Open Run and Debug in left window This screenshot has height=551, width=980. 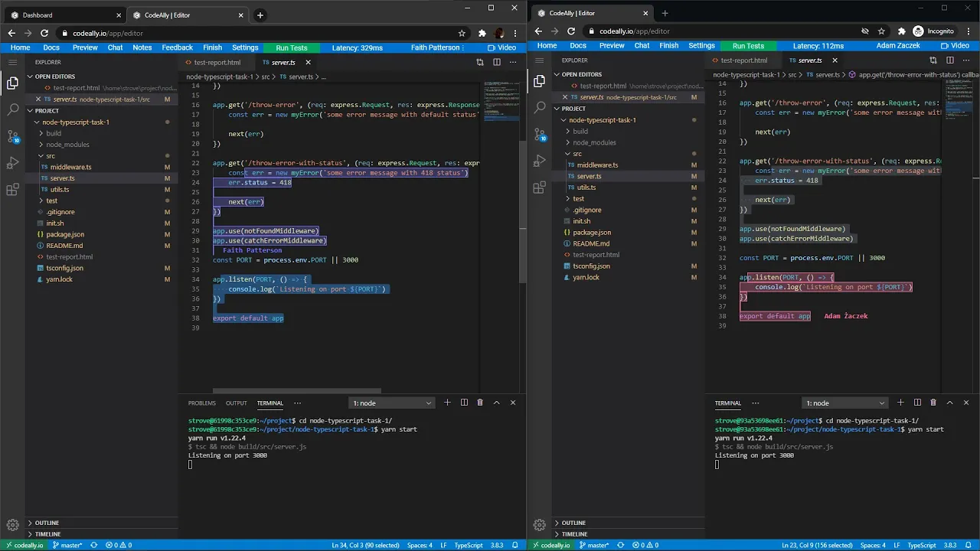[12, 163]
